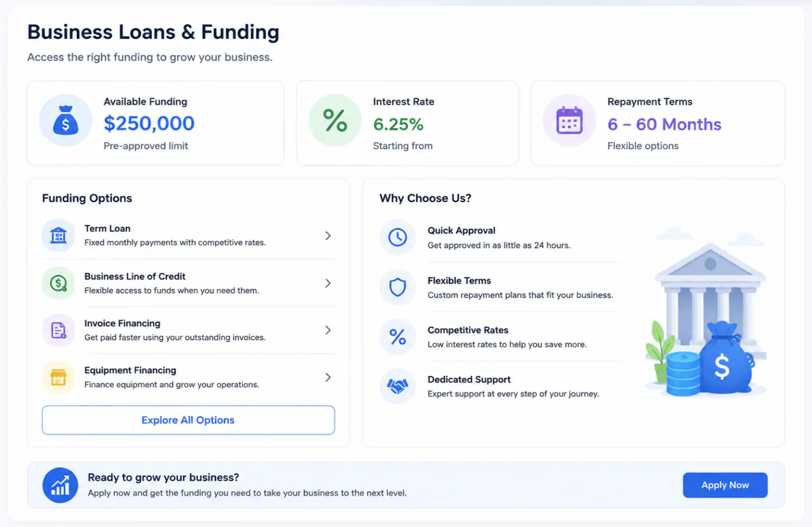Click the Invoice Financing document icon
This screenshot has height=527, width=812.
click(58, 330)
